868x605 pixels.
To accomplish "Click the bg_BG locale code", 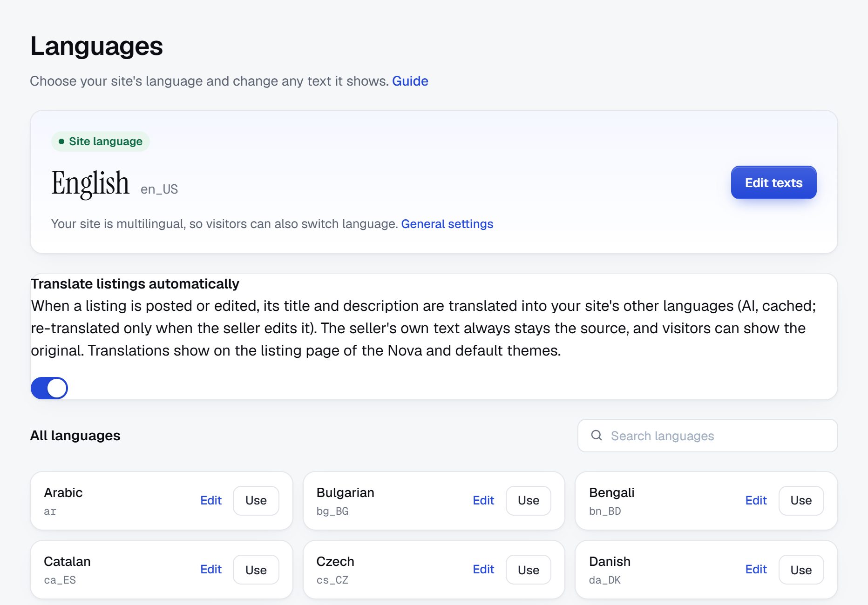I will click(x=332, y=511).
